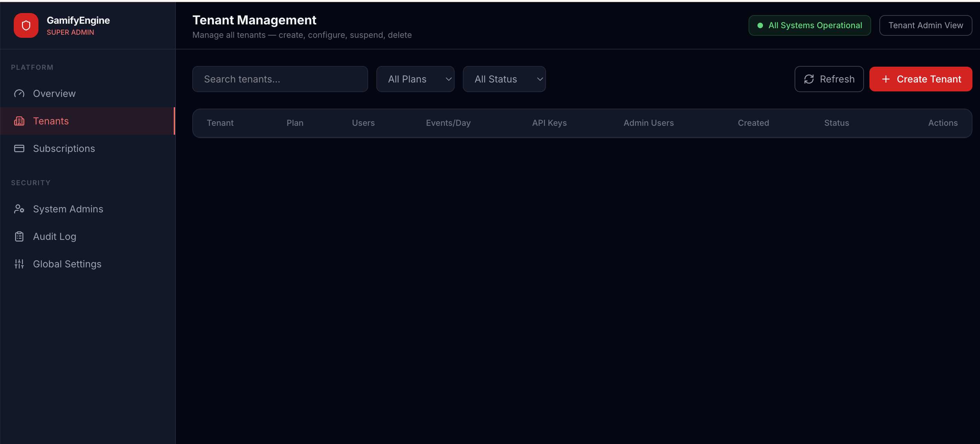Click the Status column header
The width and height of the screenshot is (980, 444).
coord(836,123)
